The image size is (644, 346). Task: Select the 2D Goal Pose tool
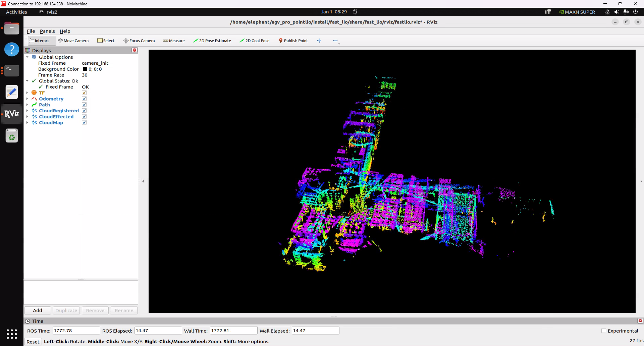click(254, 41)
